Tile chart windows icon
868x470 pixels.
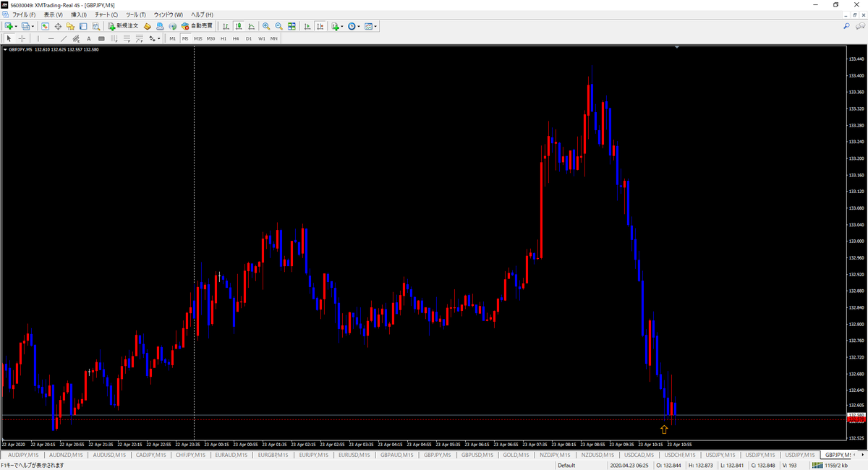point(292,26)
